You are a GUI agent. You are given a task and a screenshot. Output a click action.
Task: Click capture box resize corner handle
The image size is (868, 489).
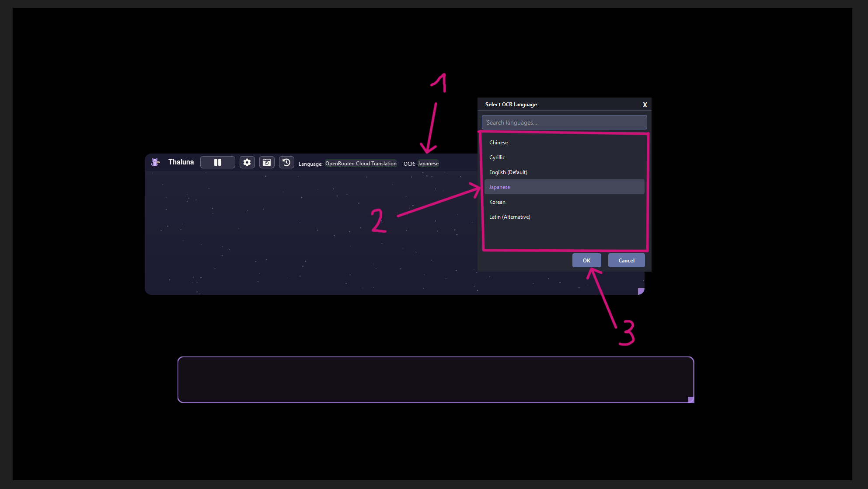click(x=691, y=399)
